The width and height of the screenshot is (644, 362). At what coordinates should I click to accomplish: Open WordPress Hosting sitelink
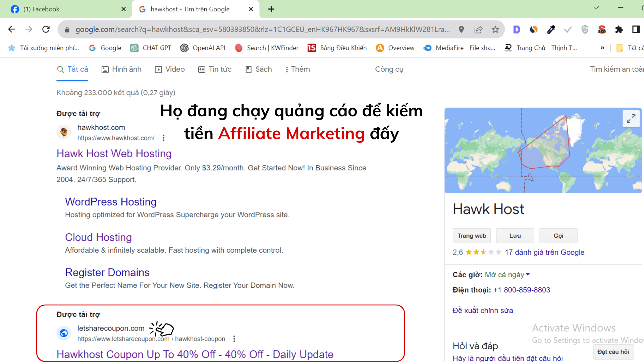click(111, 202)
